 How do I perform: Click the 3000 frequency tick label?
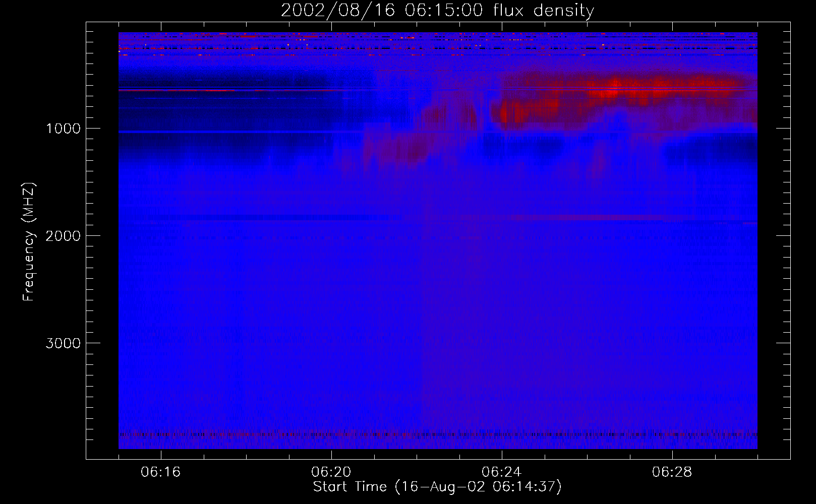(63, 343)
